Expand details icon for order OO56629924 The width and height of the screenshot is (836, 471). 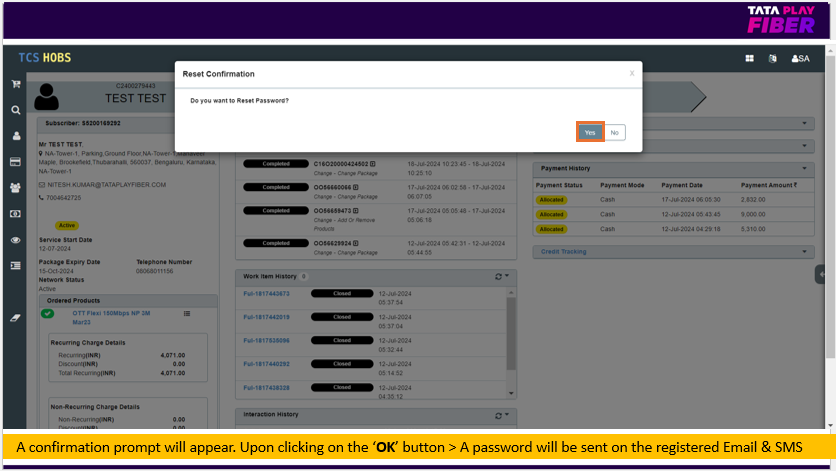tap(356, 243)
